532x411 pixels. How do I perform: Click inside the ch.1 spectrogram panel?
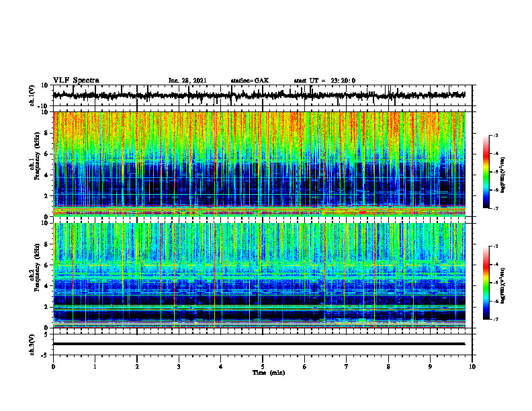coord(259,164)
